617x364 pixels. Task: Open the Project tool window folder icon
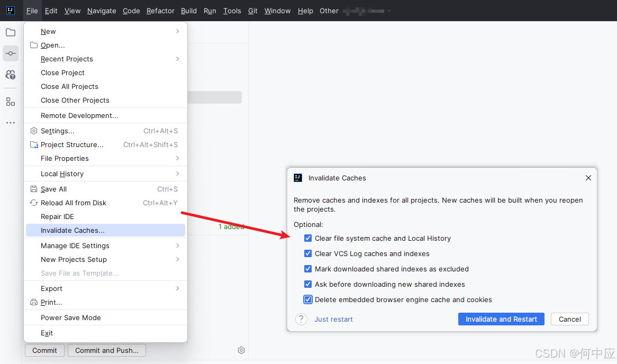11,32
